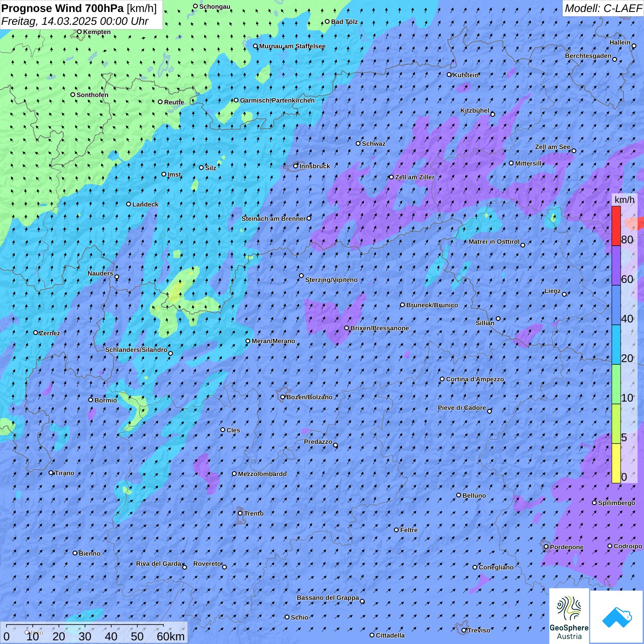This screenshot has width=644, height=644.
Task: Click the Zernez city marker
Action: click(35, 333)
